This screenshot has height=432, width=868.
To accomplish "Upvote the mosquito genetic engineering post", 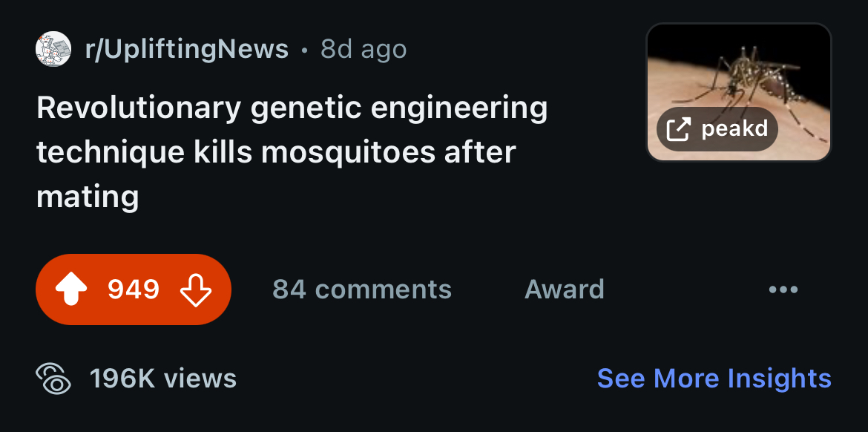I will coord(71,289).
